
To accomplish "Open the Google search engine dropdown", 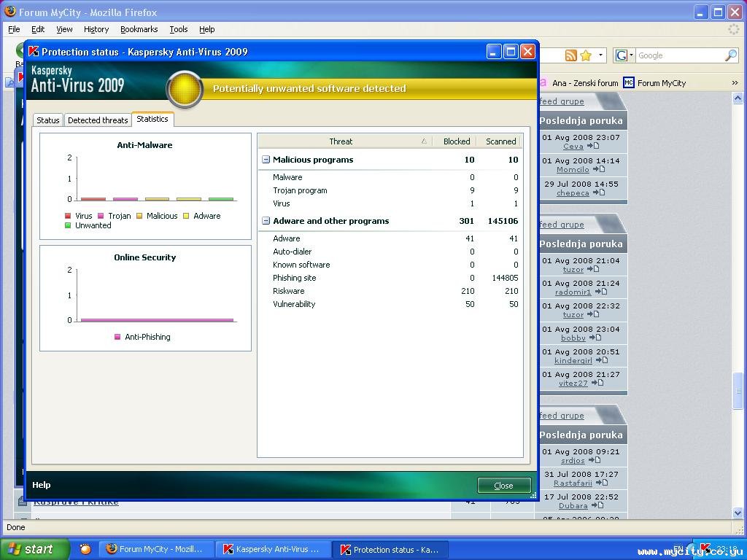I will click(624, 55).
